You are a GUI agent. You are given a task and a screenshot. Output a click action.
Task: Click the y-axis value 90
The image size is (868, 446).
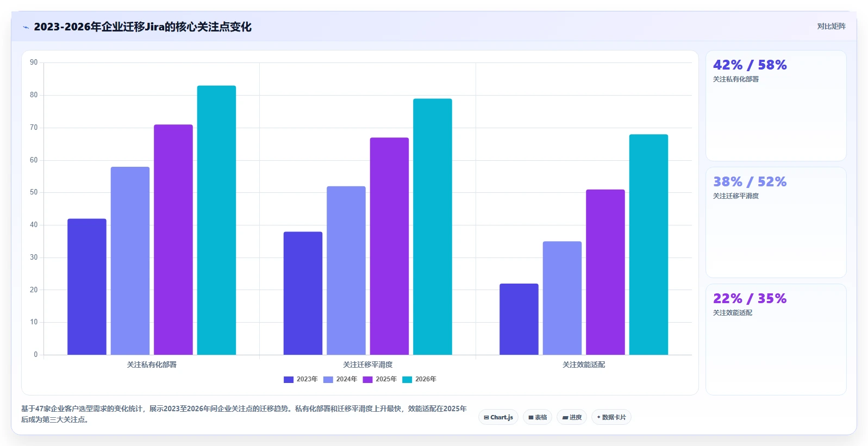pos(34,62)
